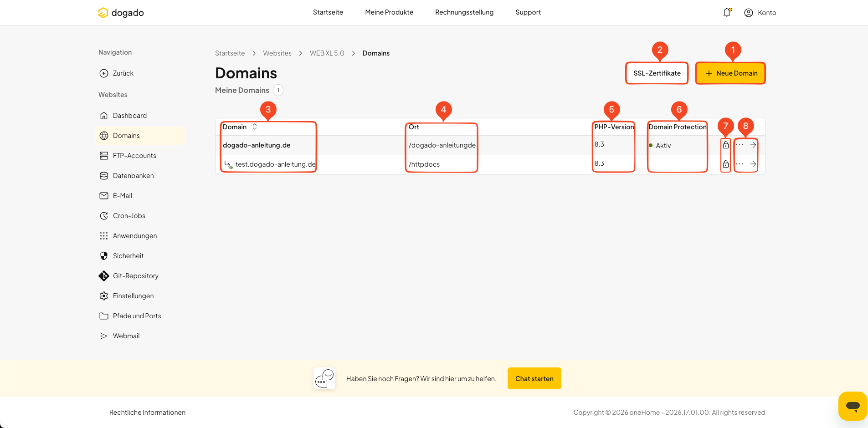The width and height of the screenshot is (868, 428).
Task: Click PHP version 8.3 for dogado-anleitung.de
Action: tap(599, 144)
